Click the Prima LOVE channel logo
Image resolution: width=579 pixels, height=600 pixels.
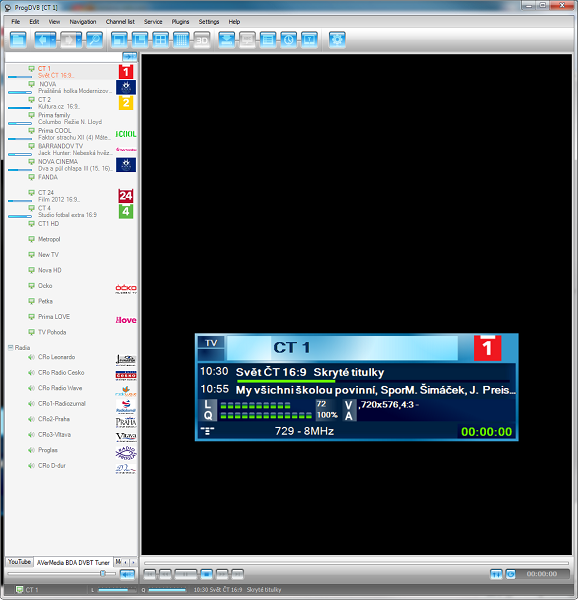pyautogui.click(x=126, y=320)
